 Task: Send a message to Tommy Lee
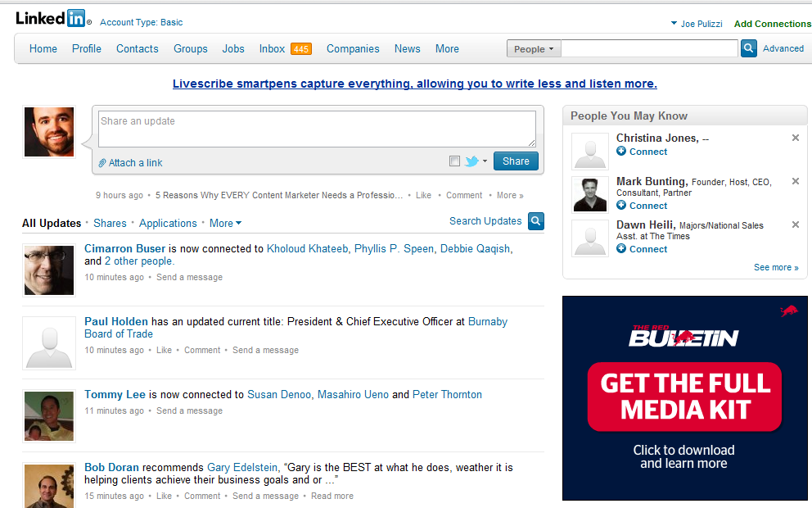pyautogui.click(x=190, y=410)
